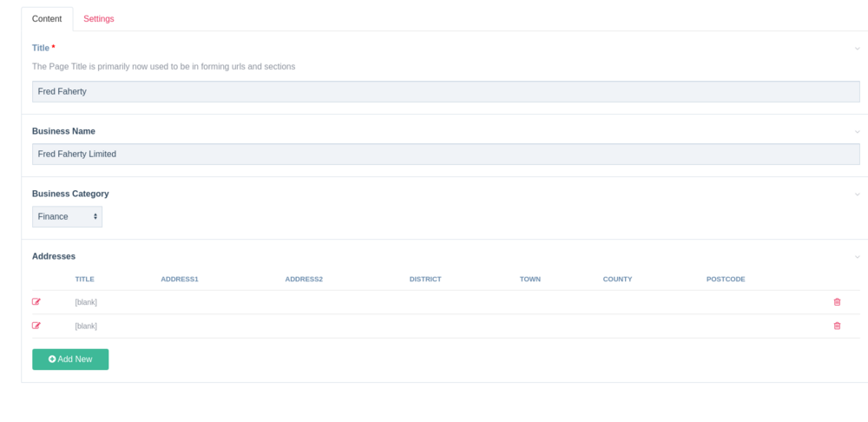Click the first [blank] address title
Image resolution: width=868 pixels, height=422 pixels.
coord(86,302)
